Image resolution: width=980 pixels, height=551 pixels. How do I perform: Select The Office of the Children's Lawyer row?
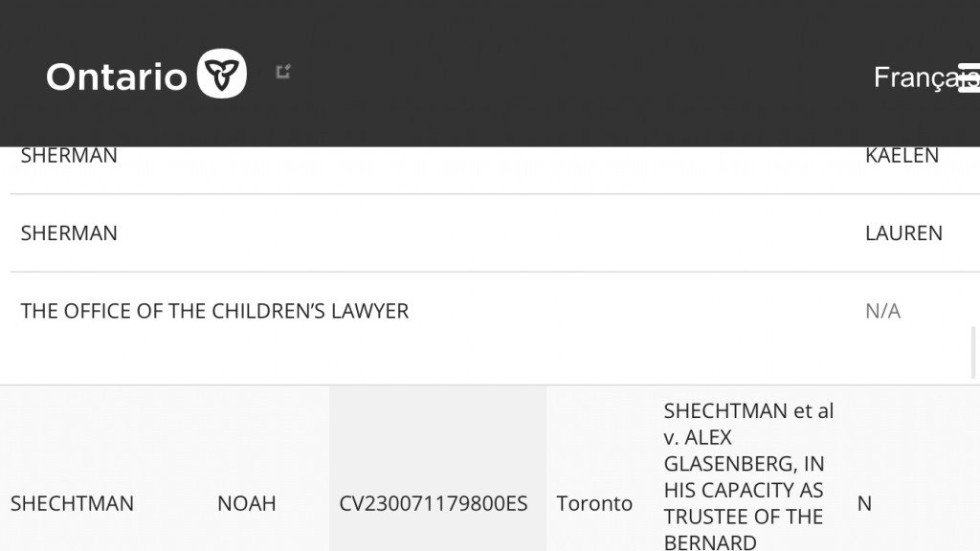(214, 311)
